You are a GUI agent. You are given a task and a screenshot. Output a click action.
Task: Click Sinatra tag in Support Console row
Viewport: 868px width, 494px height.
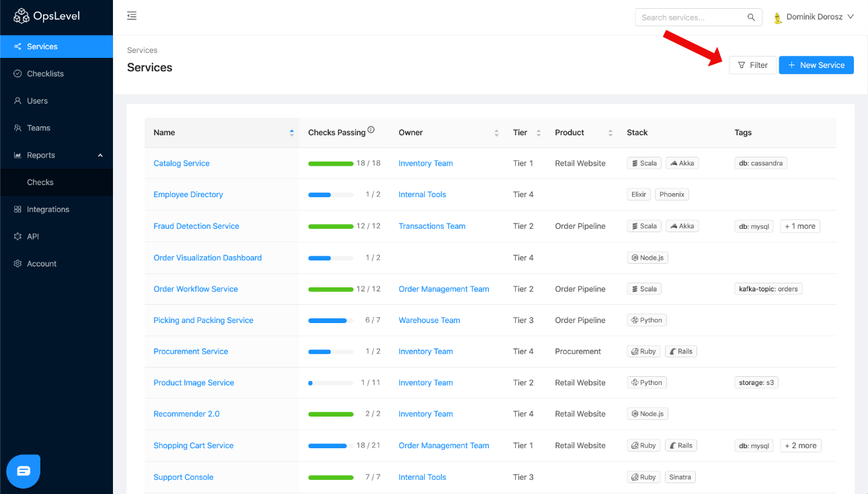pos(680,477)
